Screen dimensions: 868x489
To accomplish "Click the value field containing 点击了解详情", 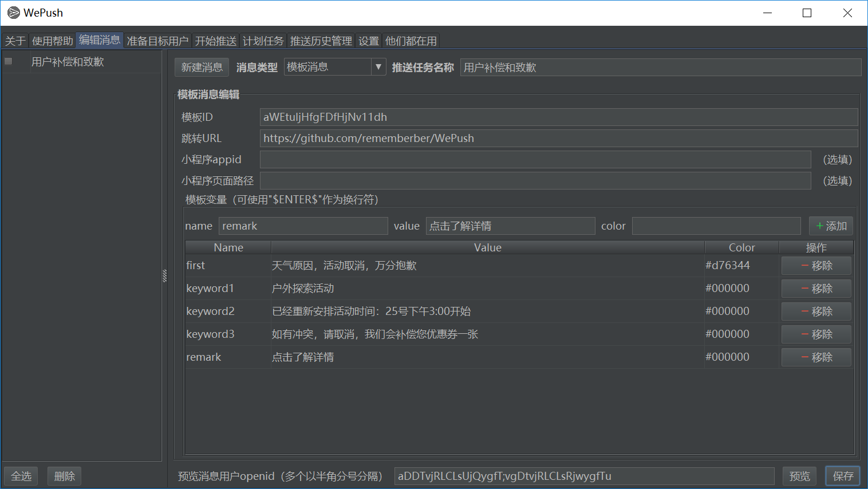I will pyautogui.click(x=511, y=226).
